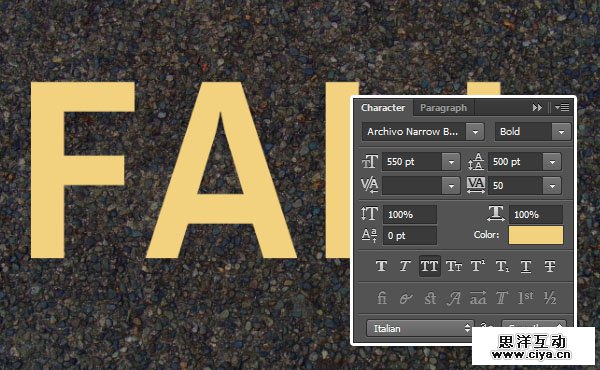This screenshot has width=600, height=370.
Task: Switch to the Paragraph tab
Action: pos(443,108)
